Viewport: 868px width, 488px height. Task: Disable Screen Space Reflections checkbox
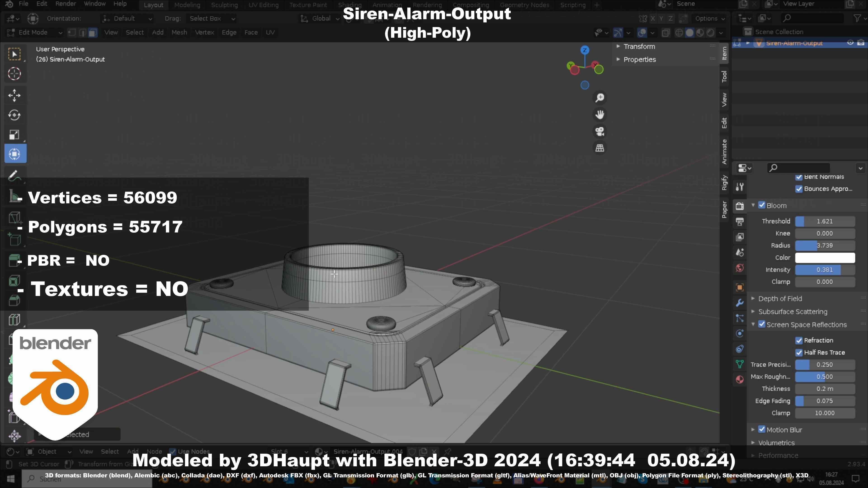pyautogui.click(x=762, y=325)
